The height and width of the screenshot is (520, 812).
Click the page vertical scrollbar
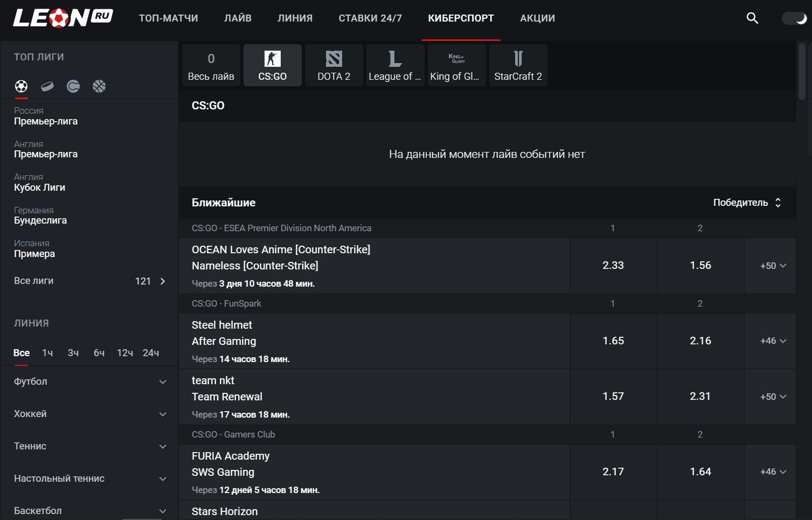tap(802, 71)
